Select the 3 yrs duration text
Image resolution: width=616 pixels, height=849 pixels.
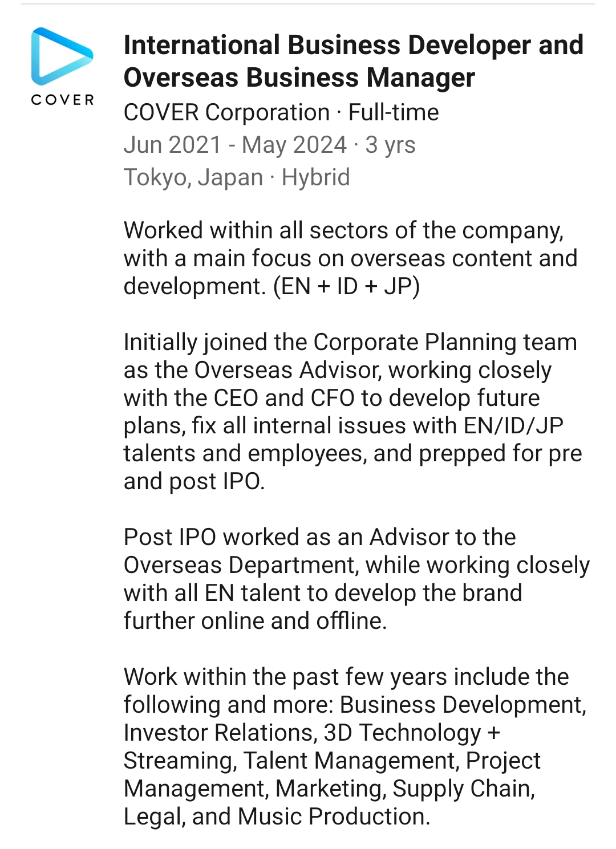[390, 145]
